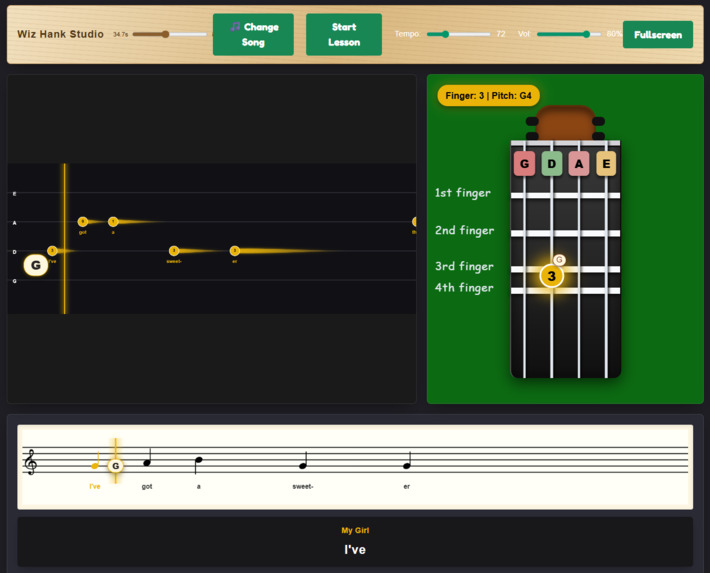Click the 'er' note marker on D lane

[235, 250]
